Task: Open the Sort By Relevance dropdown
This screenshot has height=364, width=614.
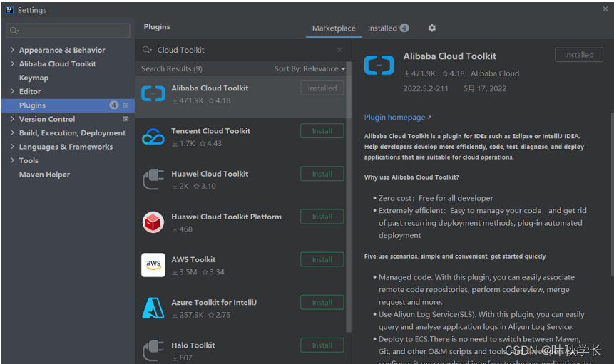Action: coord(309,68)
